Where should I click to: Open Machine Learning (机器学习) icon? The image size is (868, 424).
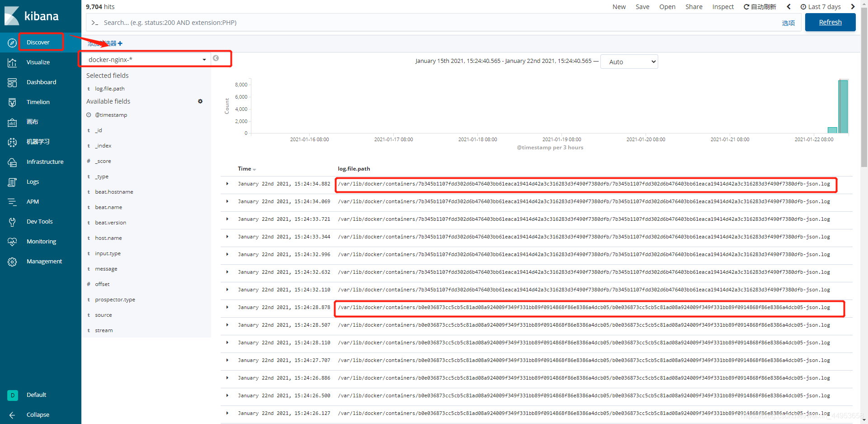[12, 142]
